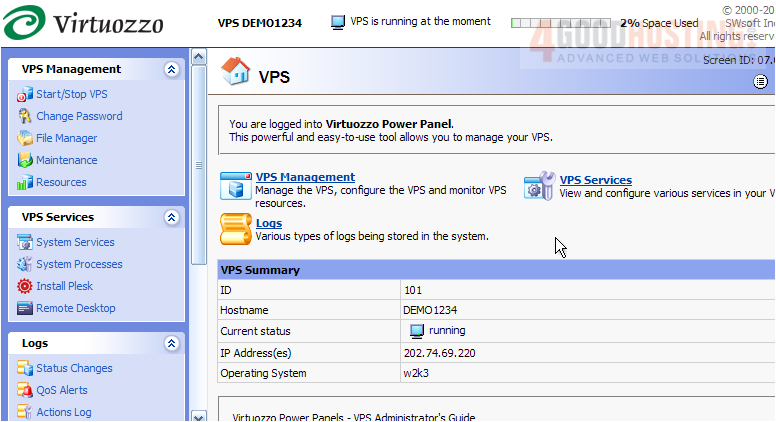This screenshot has width=776, height=422.
Task: Click the File Manager folder icon
Action: pyautogui.click(x=25, y=138)
